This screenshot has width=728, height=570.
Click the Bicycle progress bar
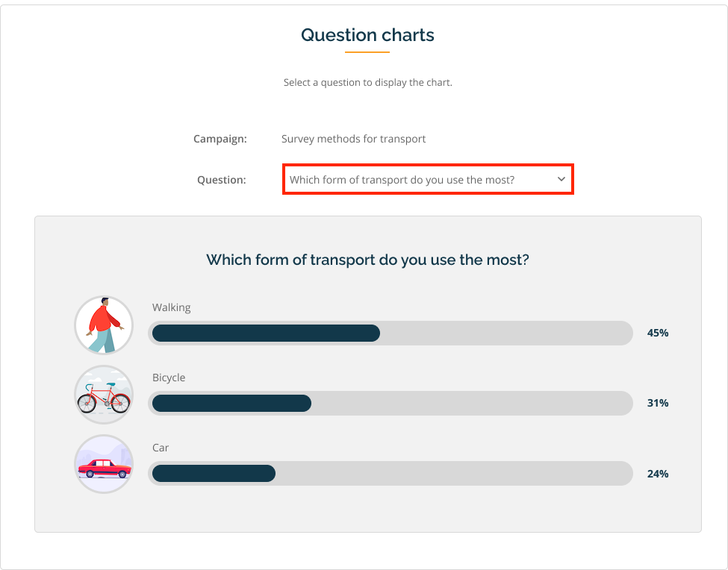click(x=391, y=403)
